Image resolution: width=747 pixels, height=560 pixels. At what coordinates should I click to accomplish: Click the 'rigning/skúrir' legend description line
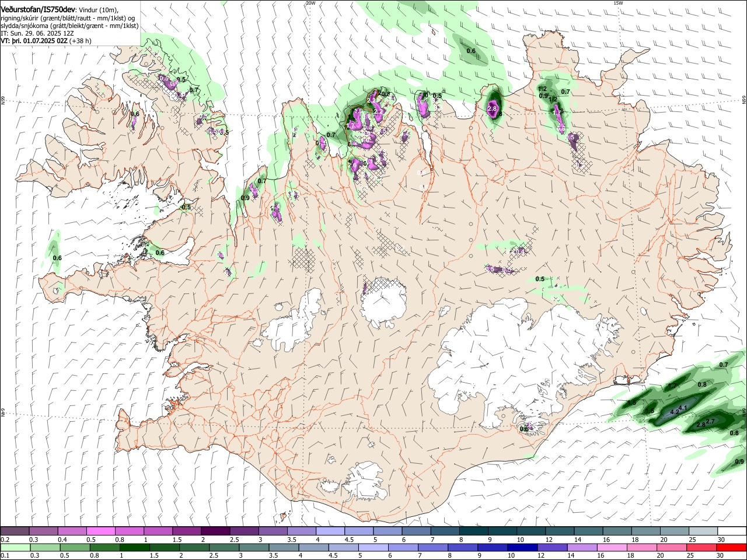(69, 18)
